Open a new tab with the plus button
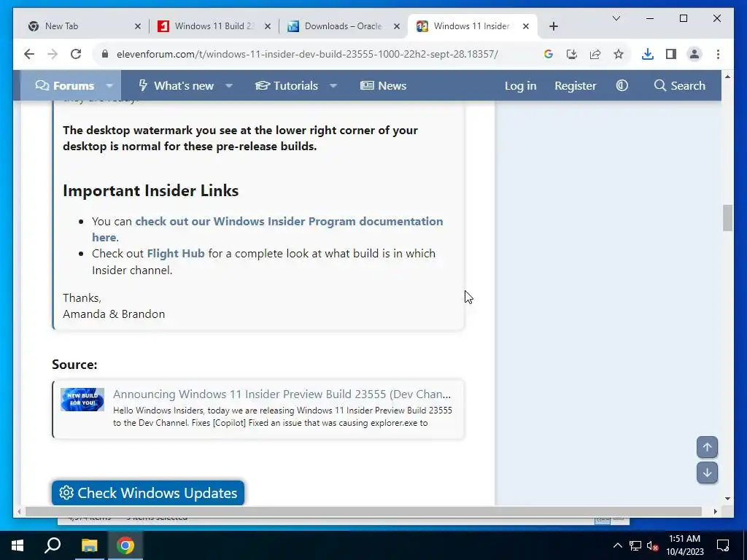 [x=553, y=26]
